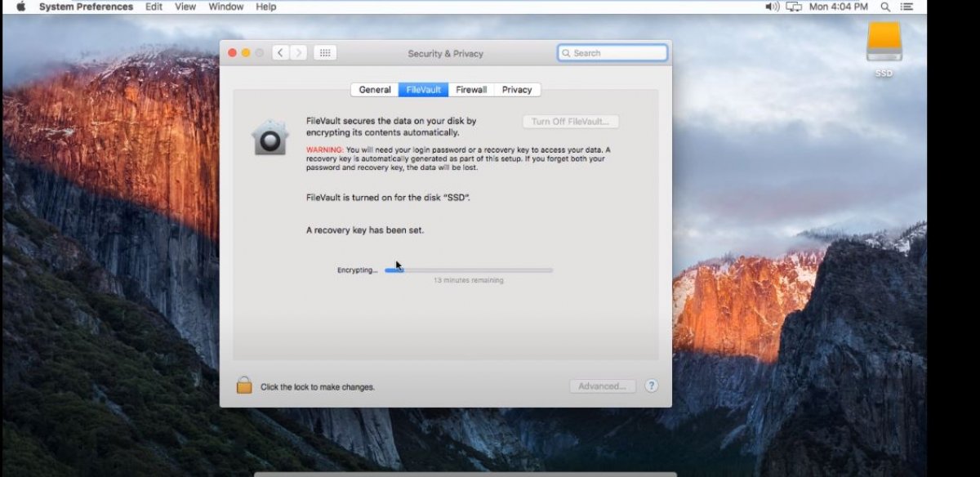The image size is (980, 477).
Task: Open the Show All preferences grid icon
Action: point(324,52)
